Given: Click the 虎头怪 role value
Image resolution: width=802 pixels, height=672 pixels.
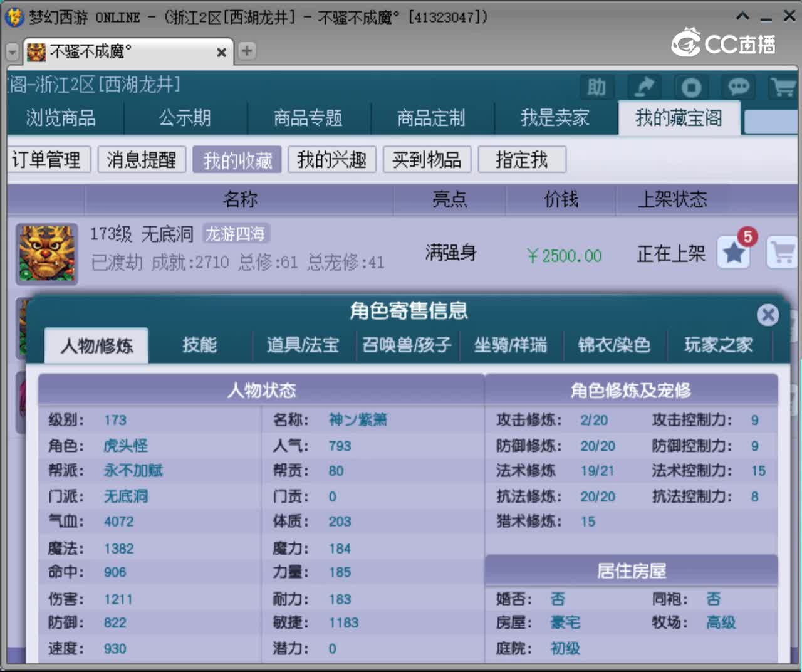Looking at the screenshot, I should pyautogui.click(x=126, y=446).
